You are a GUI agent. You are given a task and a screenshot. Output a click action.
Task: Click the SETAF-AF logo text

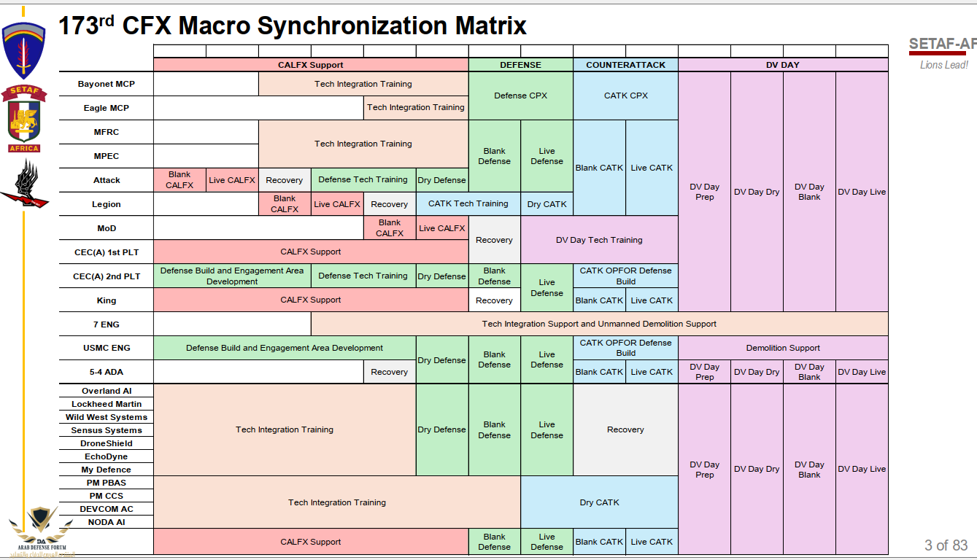point(942,44)
